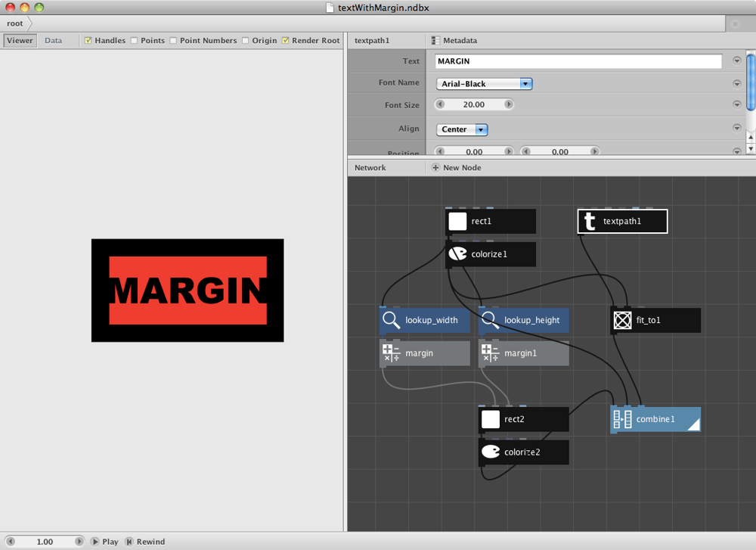
Task: Click the margin1 math operators icon
Action: click(491, 353)
